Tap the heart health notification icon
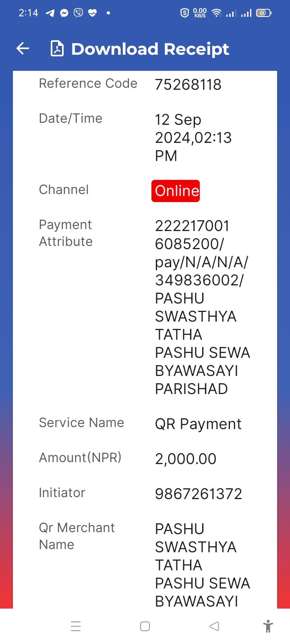290x644 pixels. pos(92,13)
